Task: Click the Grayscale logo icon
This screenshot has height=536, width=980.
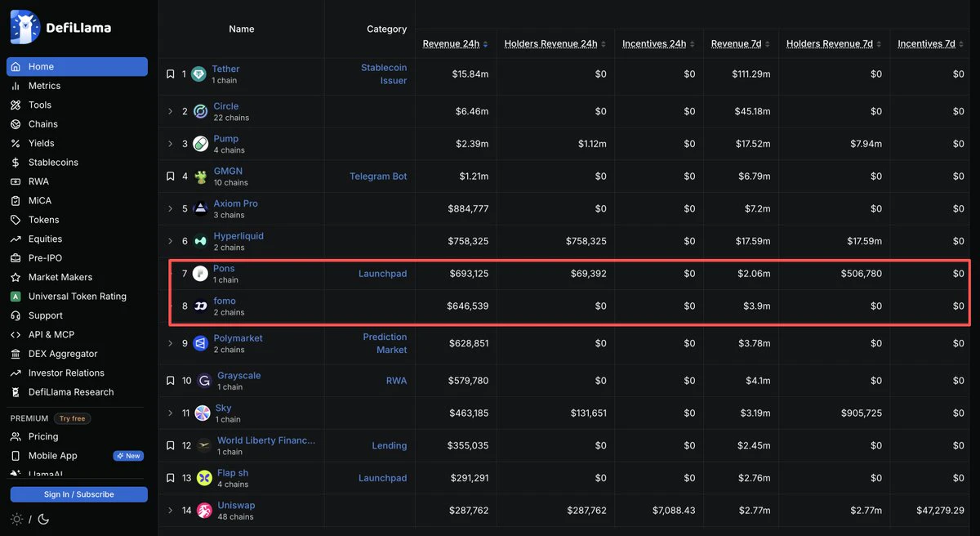Action: coord(204,381)
